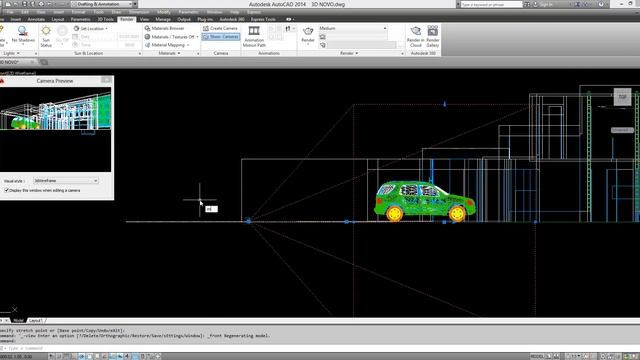Toggle Show Cameras button

pyautogui.click(x=220, y=37)
